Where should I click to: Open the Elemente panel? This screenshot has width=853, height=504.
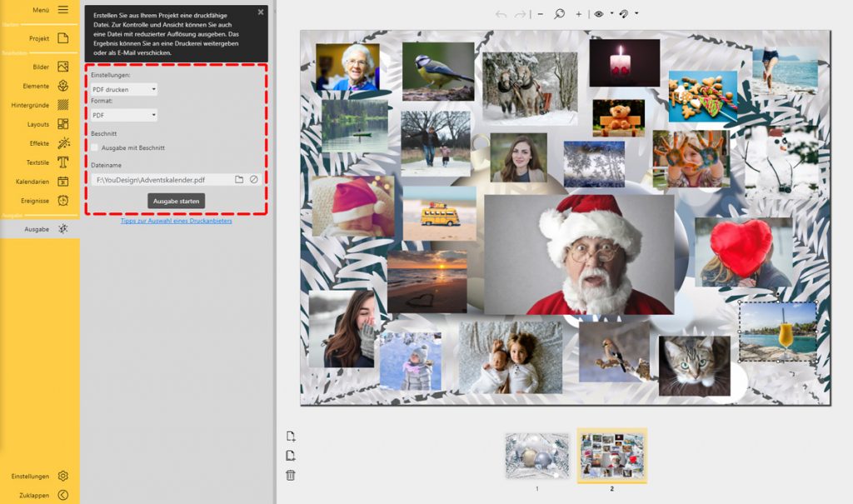(x=62, y=86)
